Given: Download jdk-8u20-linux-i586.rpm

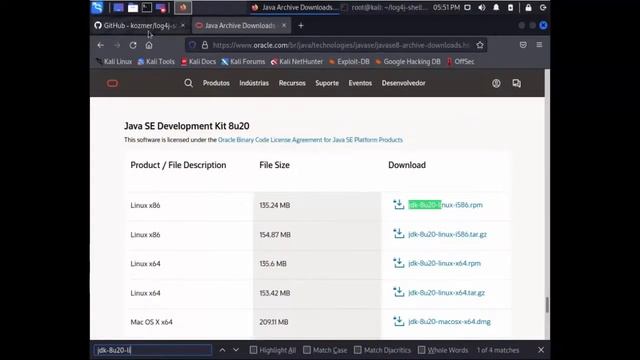Looking at the screenshot, I should (x=445, y=205).
